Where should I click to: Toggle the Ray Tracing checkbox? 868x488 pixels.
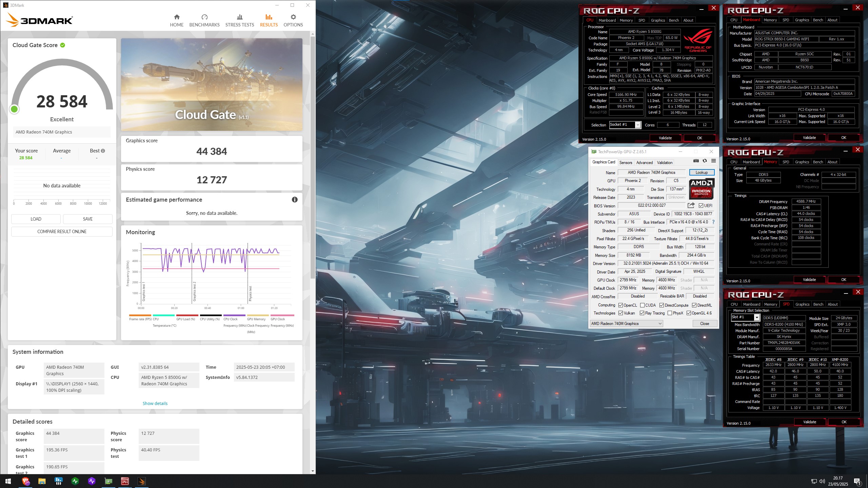click(x=642, y=313)
